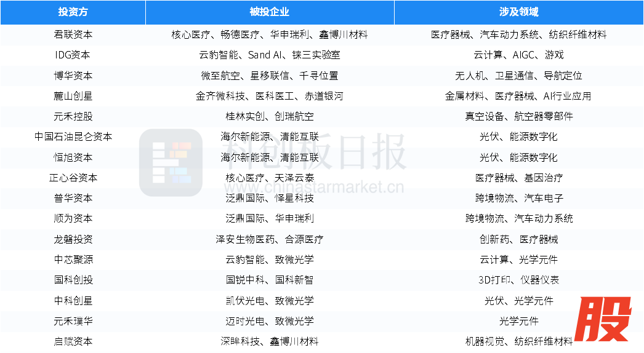Select the 麓山创星 investor cell

click(73, 96)
